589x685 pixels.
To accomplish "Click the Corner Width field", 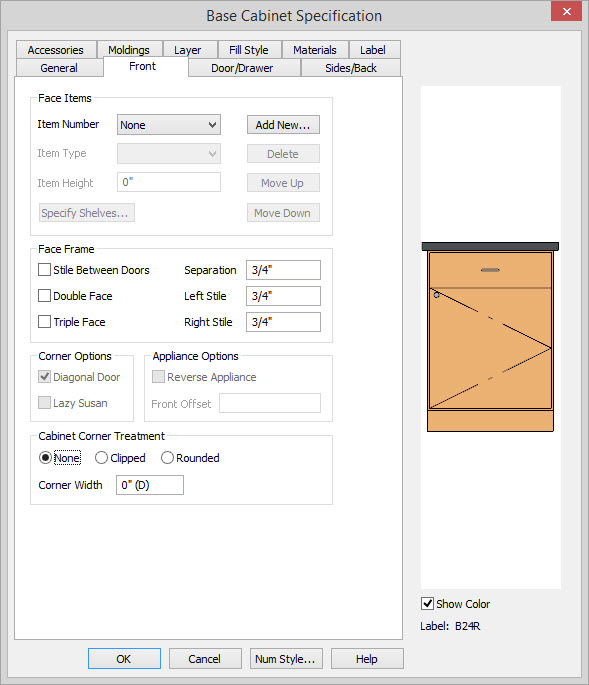I will (x=149, y=485).
